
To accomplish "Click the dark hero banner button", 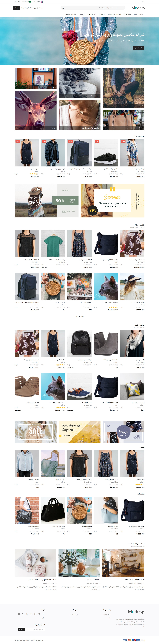I will (x=138, y=48).
